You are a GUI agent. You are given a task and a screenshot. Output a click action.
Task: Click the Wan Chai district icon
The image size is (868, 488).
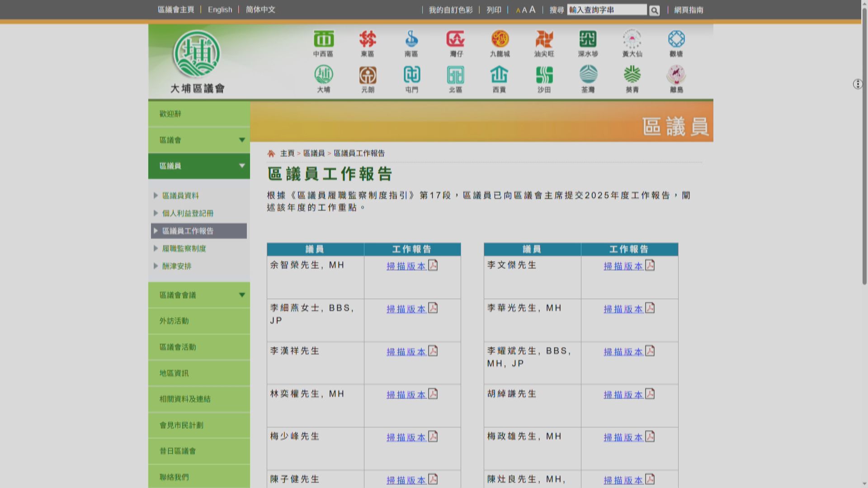coord(456,40)
